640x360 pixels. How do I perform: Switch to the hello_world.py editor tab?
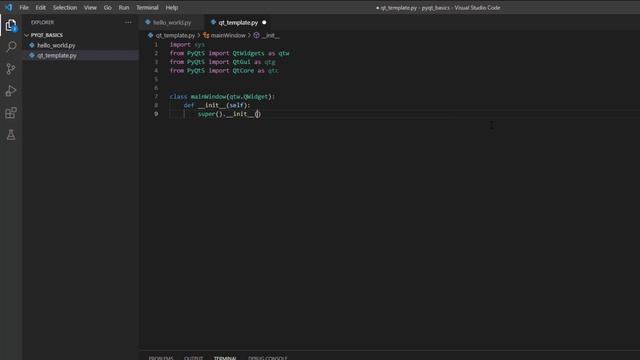pyautogui.click(x=172, y=22)
